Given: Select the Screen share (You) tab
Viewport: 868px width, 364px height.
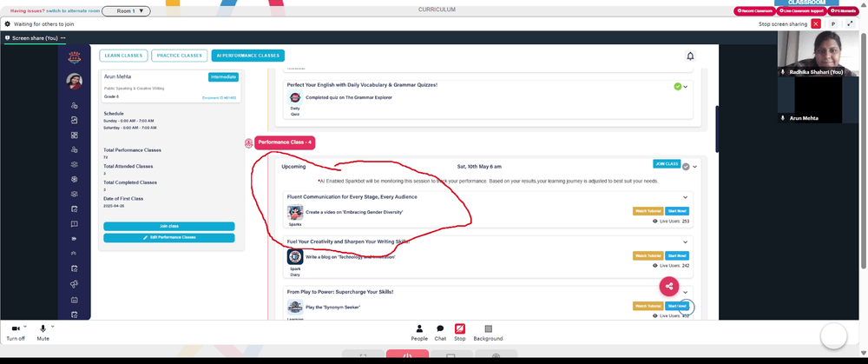Looking at the screenshot, I should tap(35, 38).
